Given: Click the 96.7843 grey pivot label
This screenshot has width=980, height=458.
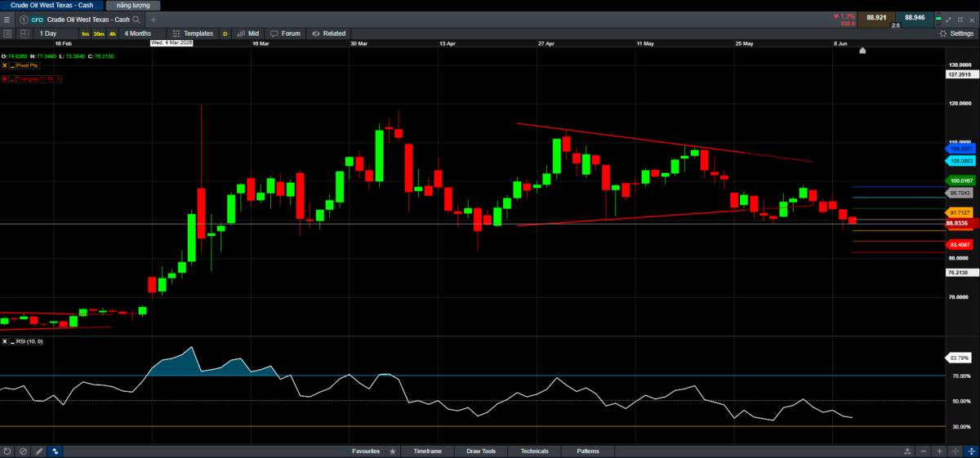Looking at the screenshot, I should pos(958,193).
